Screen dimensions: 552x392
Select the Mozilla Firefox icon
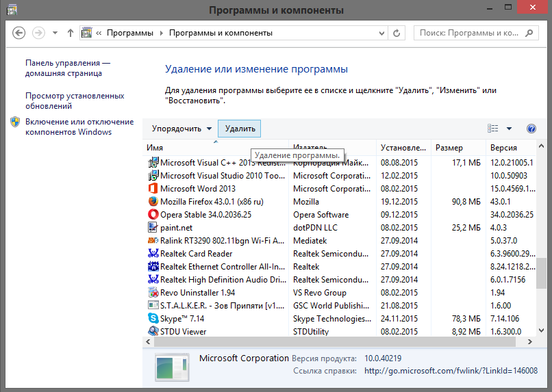tap(153, 201)
